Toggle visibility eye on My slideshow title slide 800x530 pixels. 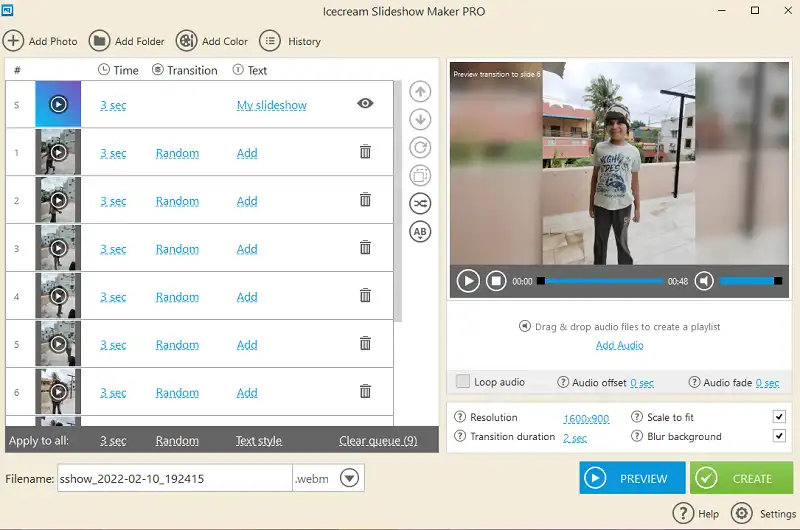[x=365, y=104]
